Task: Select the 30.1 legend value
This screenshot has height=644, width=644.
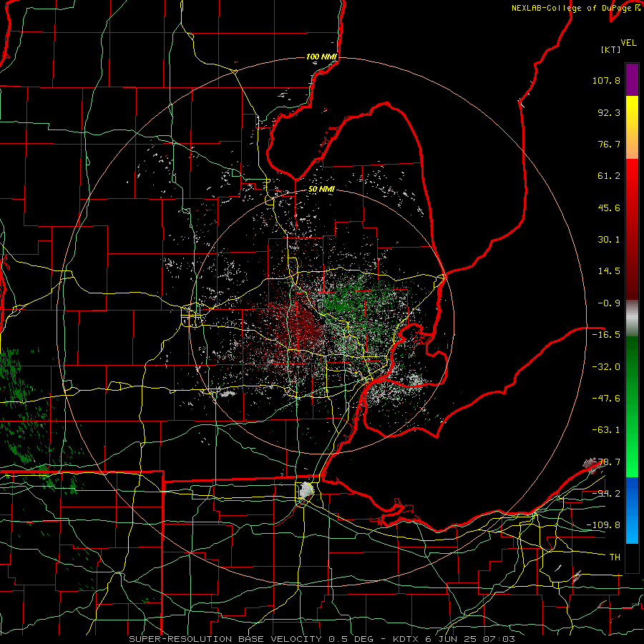Action: [609, 240]
